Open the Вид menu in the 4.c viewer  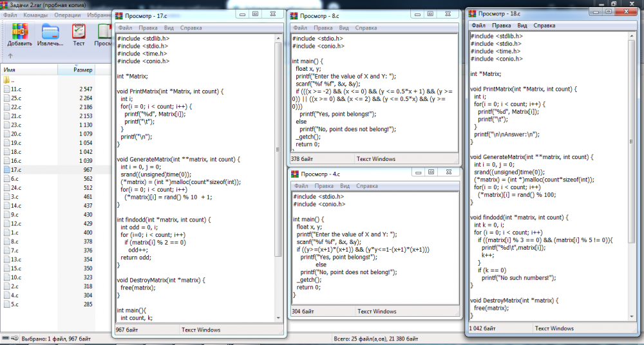pyautogui.click(x=343, y=186)
